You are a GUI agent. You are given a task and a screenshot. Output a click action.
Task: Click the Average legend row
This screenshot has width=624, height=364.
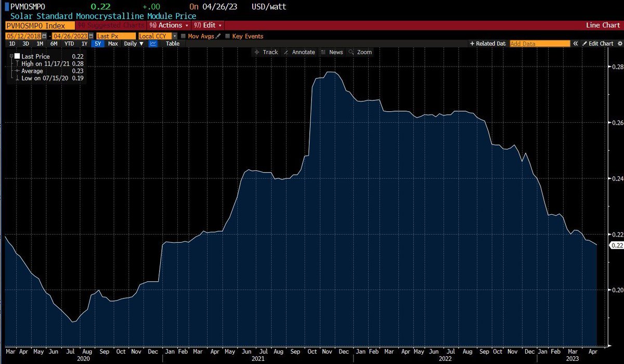pyautogui.click(x=49, y=71)
